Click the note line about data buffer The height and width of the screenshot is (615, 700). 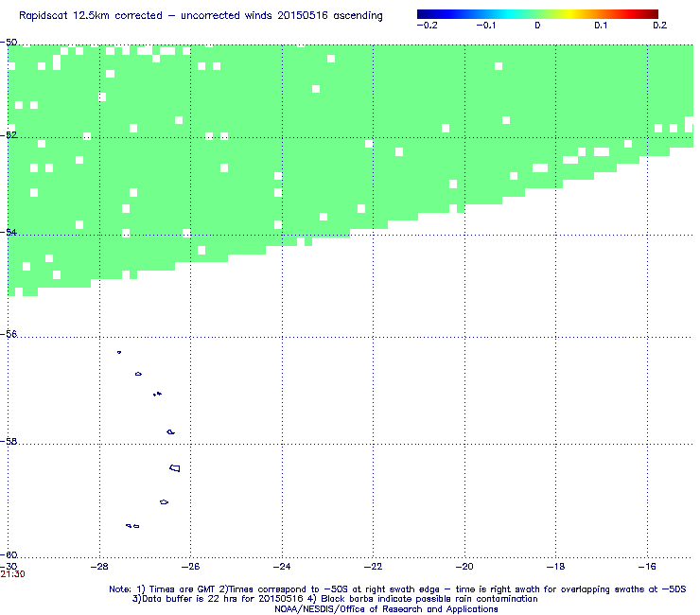335,599
